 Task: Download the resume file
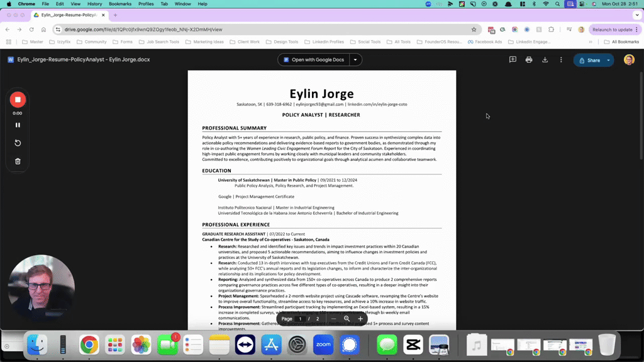pos(545,60)
